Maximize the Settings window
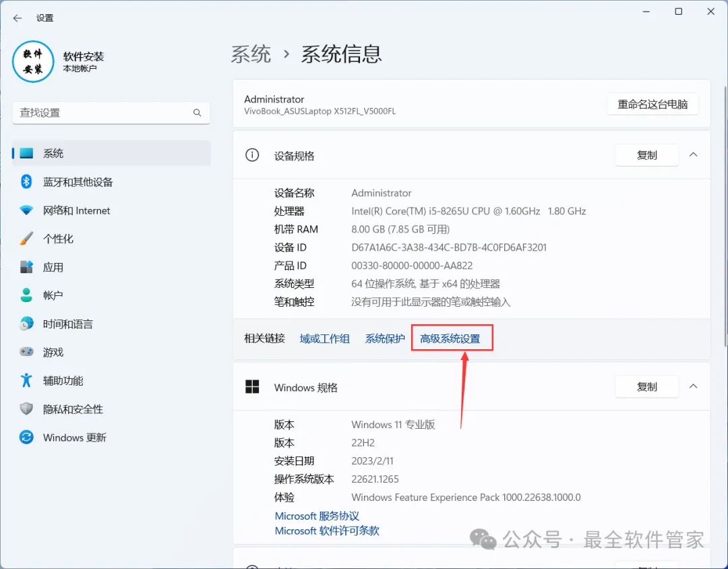Screen dimensions: 728x569 (678, 11)
